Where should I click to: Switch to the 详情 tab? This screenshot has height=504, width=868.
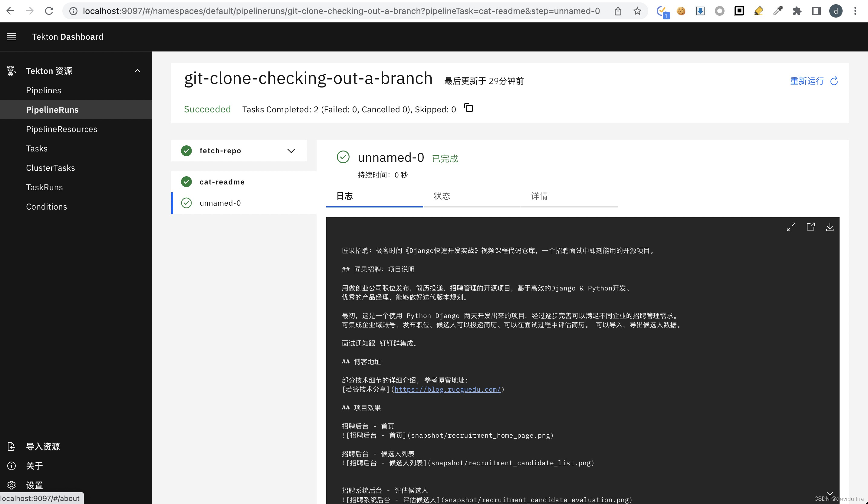(x=569, y=196)
